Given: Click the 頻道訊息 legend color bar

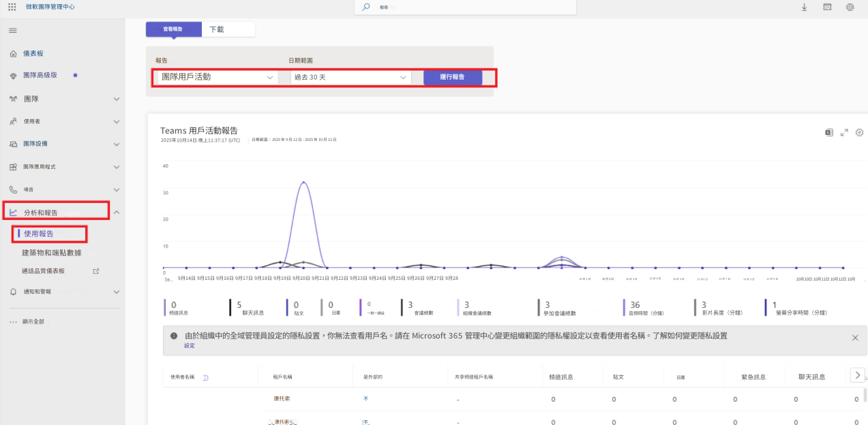Looking at the screenshot, I should (165, 309).
